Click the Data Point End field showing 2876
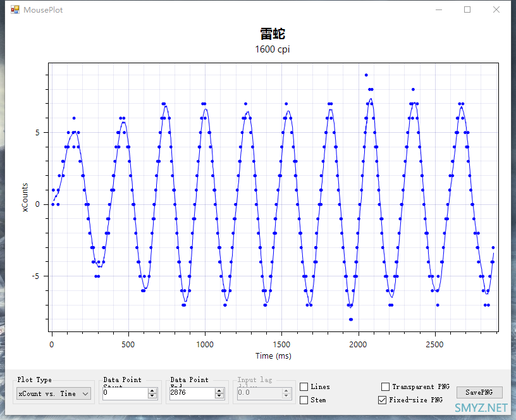The height and width of the screenshot is (420, 516). pyautogui.click(x=192, y=393)
